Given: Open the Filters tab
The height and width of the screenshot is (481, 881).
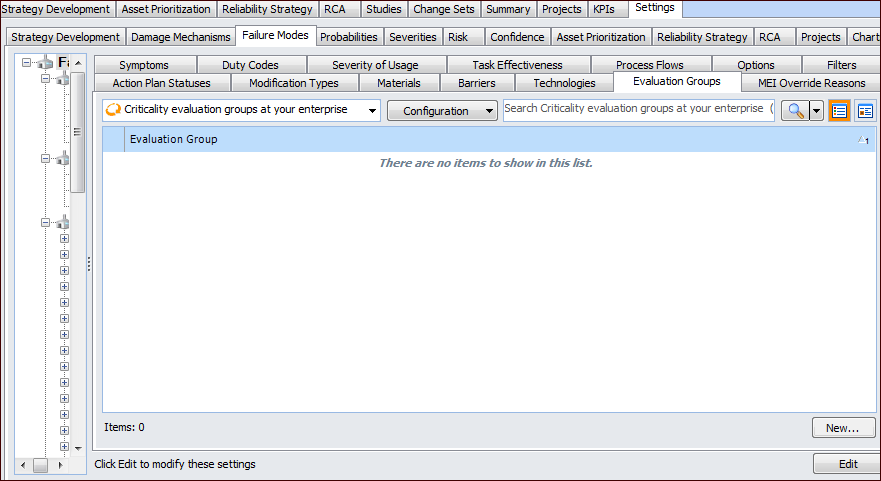Looking at the screenshot, I should [842, 65].
